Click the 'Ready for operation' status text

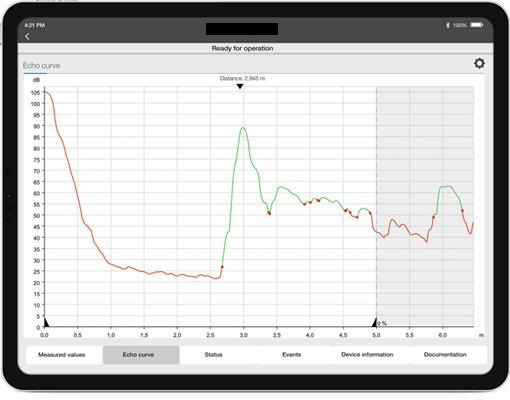pyautogui.click(x=242, y=48)
